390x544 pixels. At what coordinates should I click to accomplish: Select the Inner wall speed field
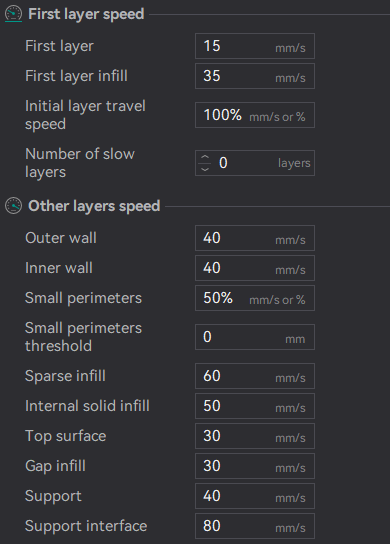255,268
